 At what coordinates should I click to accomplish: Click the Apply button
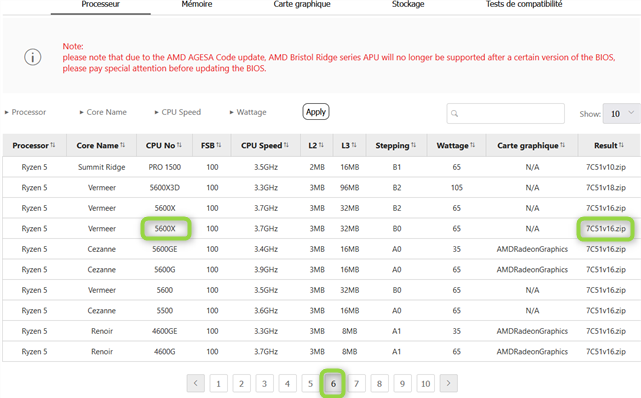(x=316, y=112)
